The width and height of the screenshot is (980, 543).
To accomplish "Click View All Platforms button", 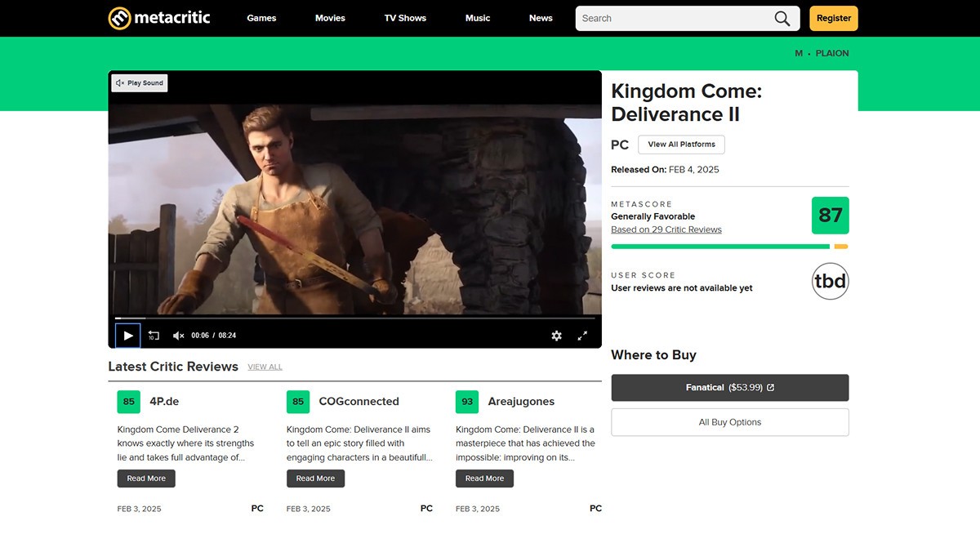I will tap(681, 145).
